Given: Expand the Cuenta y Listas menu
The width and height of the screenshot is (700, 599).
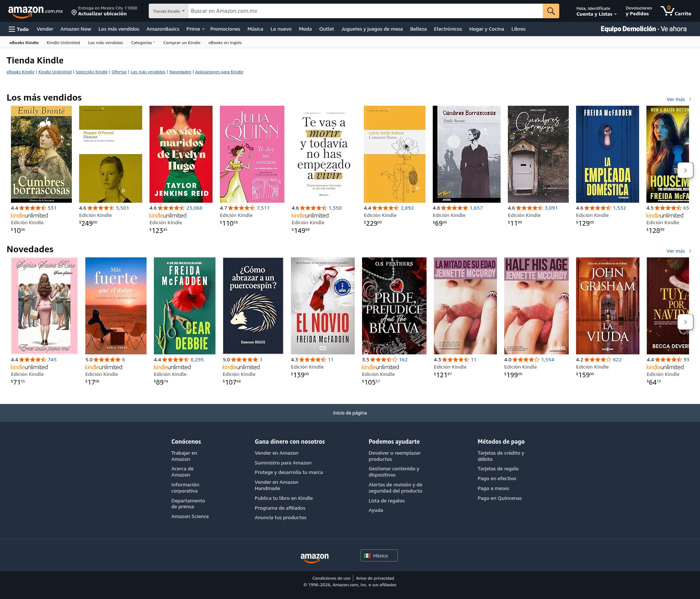Looking at the screenshot, I should tap(596, 11).
